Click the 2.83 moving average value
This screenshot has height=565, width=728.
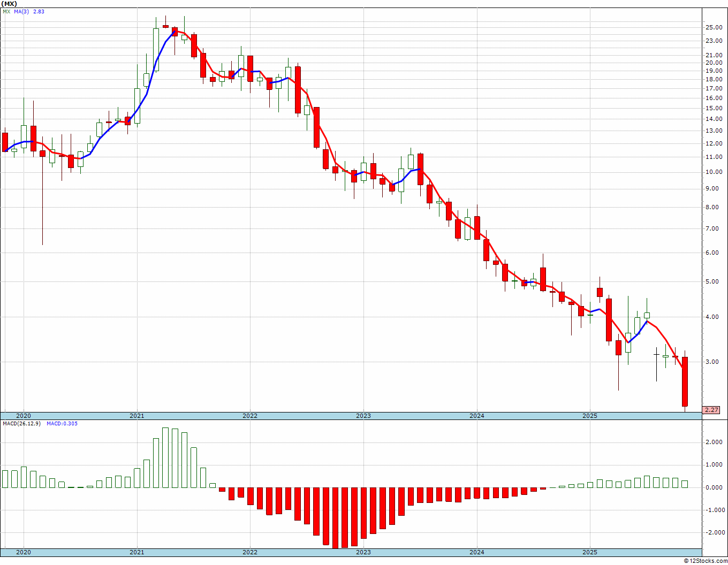tap(39, 11)
